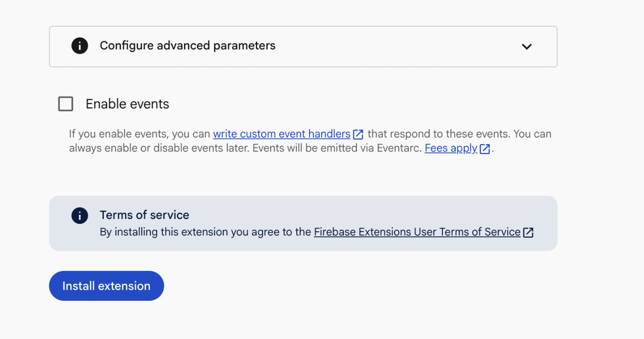The image size is (644, 339).
Task: Open the Fees apply link
Action: click(x=451, y=148)
